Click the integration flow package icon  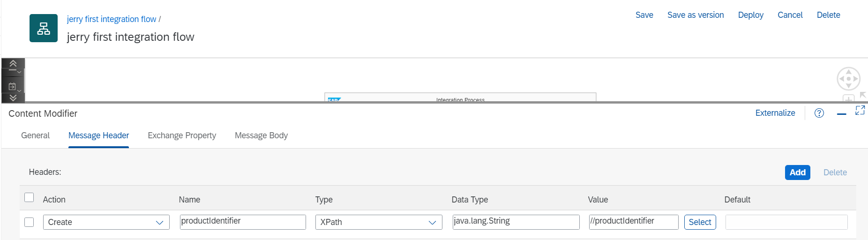point(44,28)
